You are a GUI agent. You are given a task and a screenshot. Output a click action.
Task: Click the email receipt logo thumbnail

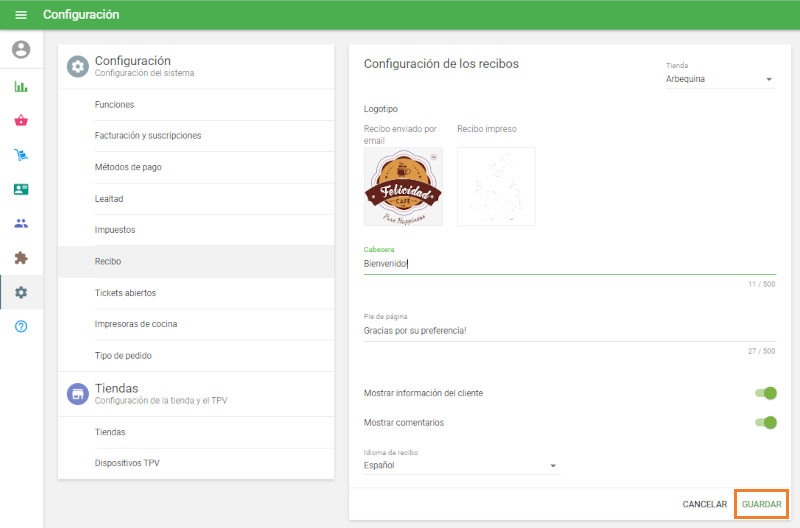click(403, 187)
